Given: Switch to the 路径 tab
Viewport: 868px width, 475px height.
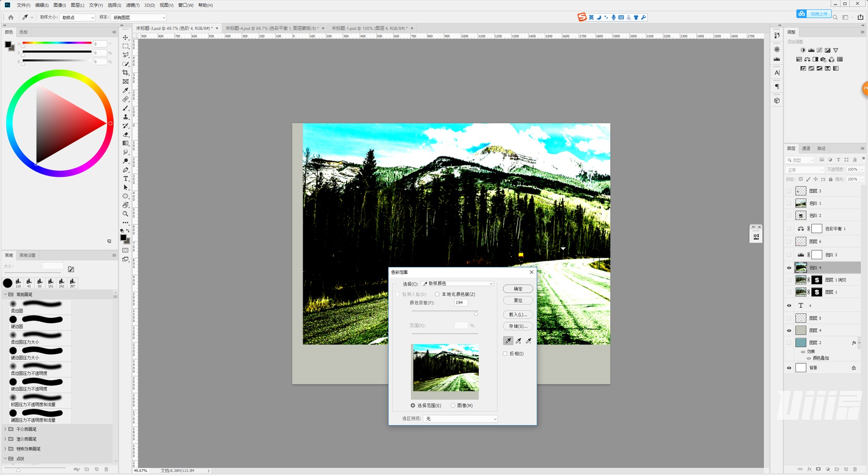Looking at the screenshot, I should [821, 148].
